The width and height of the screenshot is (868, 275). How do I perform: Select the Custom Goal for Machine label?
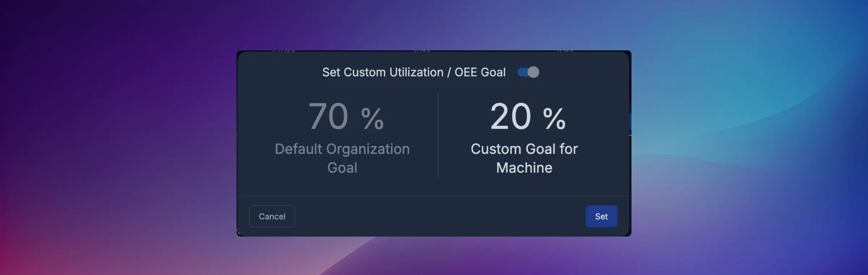pyautogui.click(x=524, y=158)
